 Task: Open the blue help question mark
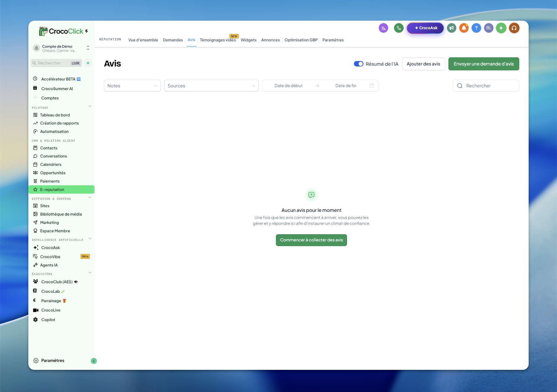point(476,28)
